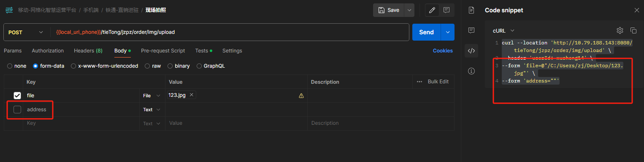Open the Text type dropdown in address row
This screenshot has height=162, width=644.
coord(152,110)
